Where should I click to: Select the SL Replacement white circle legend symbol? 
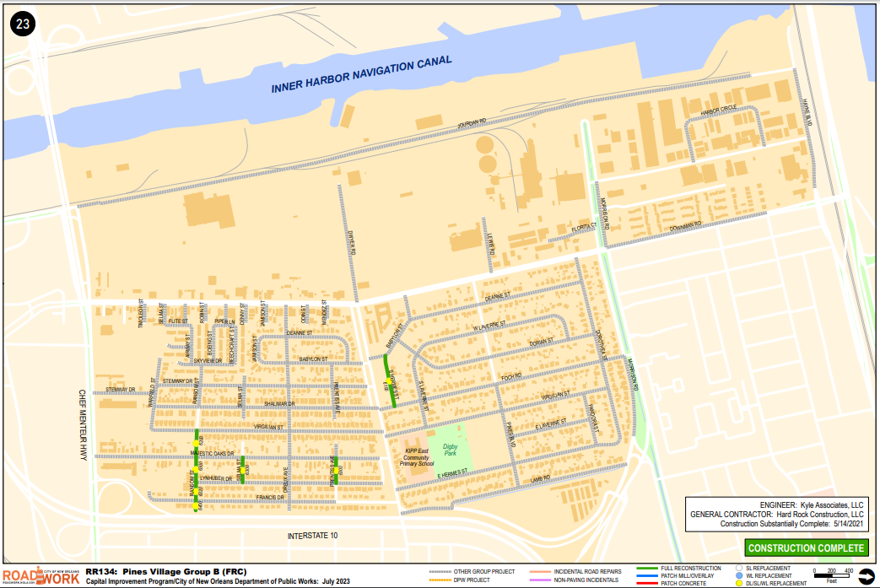coord(738,569)
